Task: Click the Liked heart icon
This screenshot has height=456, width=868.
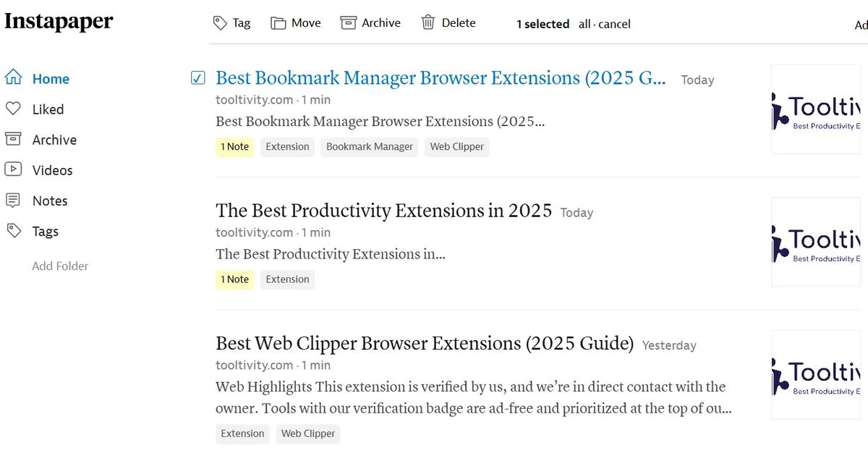Action: (x=13, y=109)
